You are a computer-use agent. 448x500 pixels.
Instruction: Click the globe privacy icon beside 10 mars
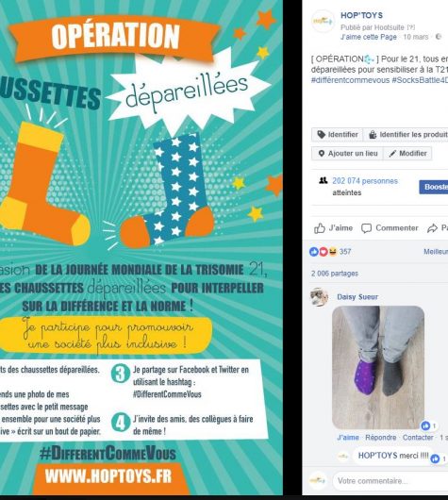[439, 37]
